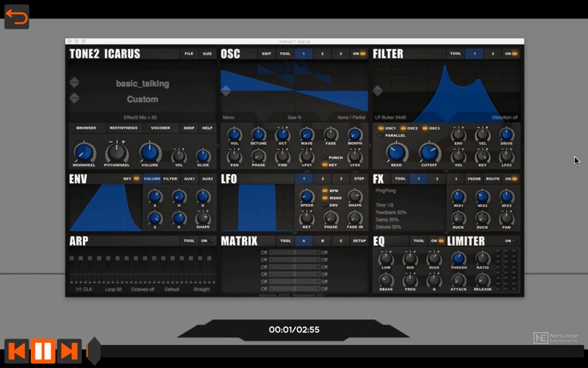The width and height of the screenshot is (588, 368).
Task: Click the LFO FADE IN knob
Action: coord(355,218)
